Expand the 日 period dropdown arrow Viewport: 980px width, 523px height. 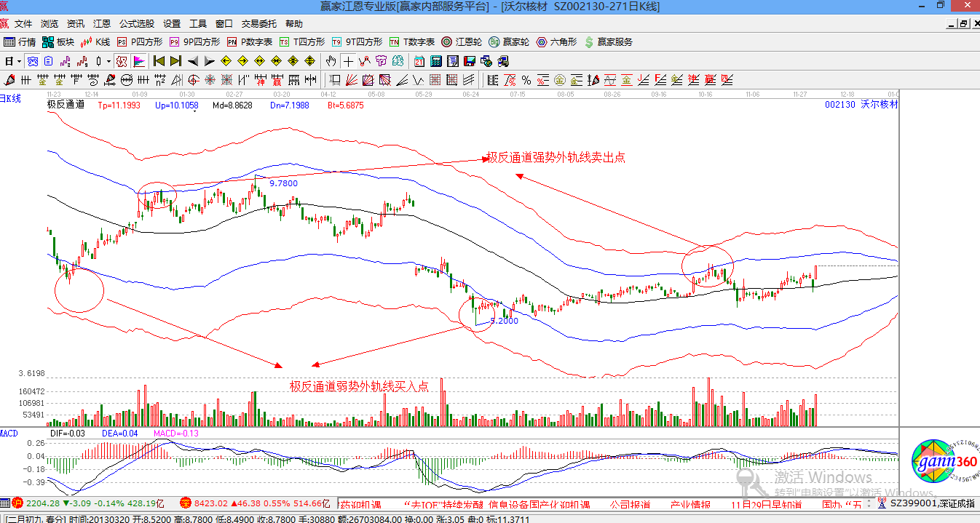point(17,61)
